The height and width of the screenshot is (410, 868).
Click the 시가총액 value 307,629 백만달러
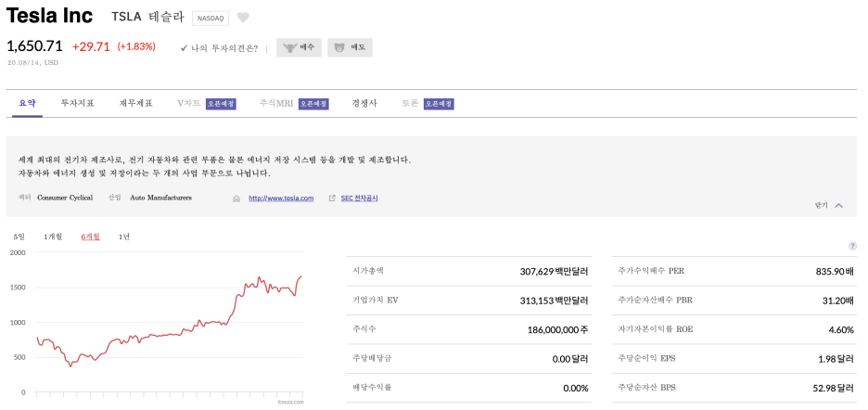click(x=554, y=272)
